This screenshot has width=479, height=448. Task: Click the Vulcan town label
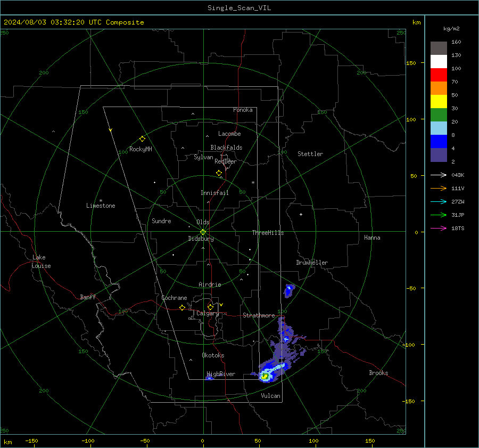[270, 396]
